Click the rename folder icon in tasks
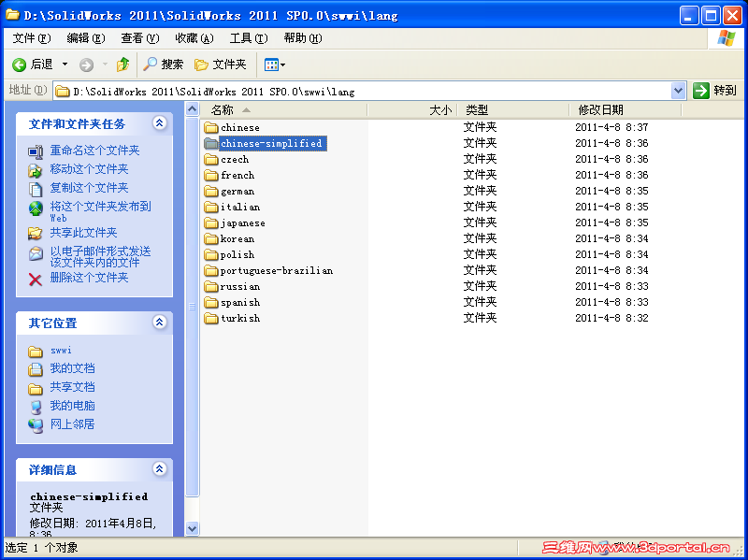 point(36,151)
